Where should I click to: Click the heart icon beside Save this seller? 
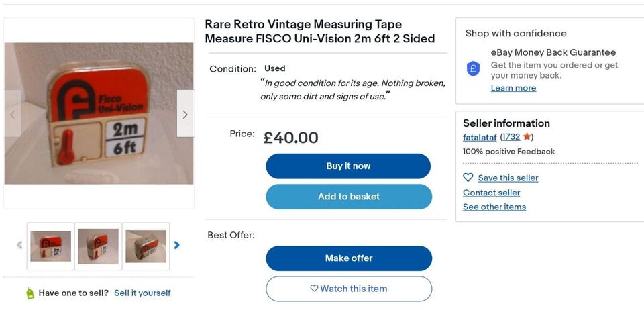tap(468, 178)
